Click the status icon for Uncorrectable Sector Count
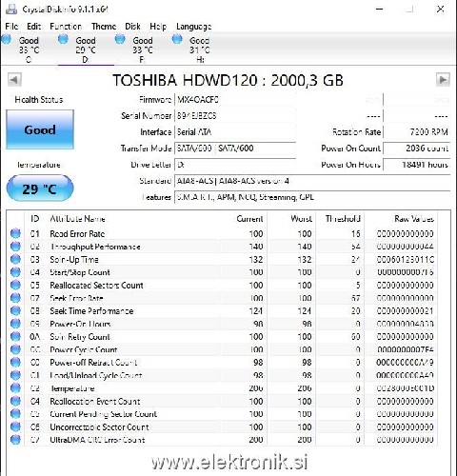 pyautogui.click(x=15, y=426)
